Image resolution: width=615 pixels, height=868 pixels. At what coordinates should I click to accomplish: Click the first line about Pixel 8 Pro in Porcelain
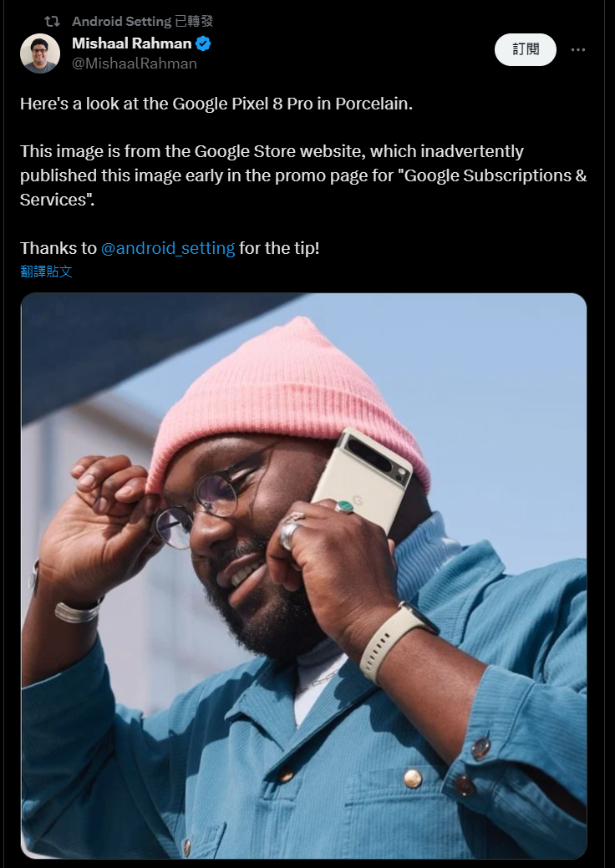[216, 104]
